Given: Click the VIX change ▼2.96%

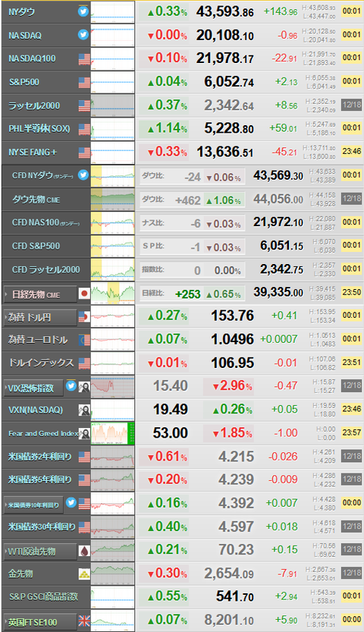Looking at the screenshot, I should point(232,386).
